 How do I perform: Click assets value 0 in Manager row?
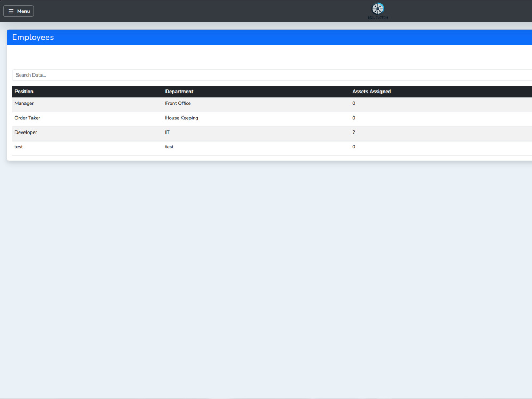pos(354,103)
